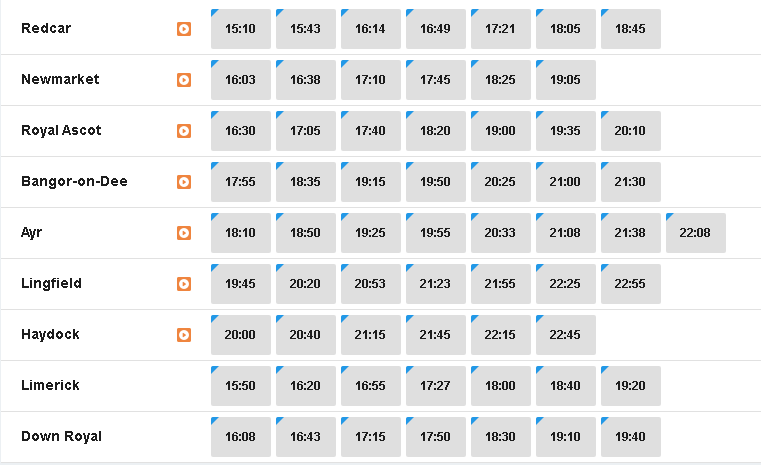Select the 20:53 Lingfield race
The image size is (761, 465).
371,284
